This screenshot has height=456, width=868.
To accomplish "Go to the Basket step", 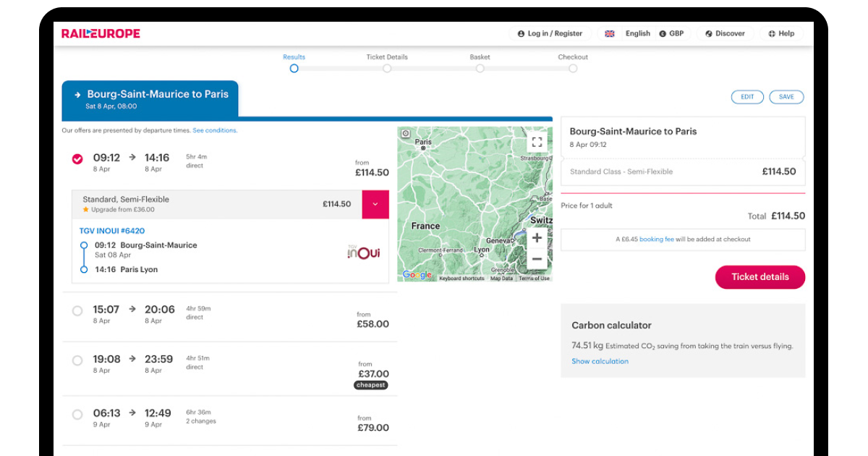I will (x=480, y=62).
